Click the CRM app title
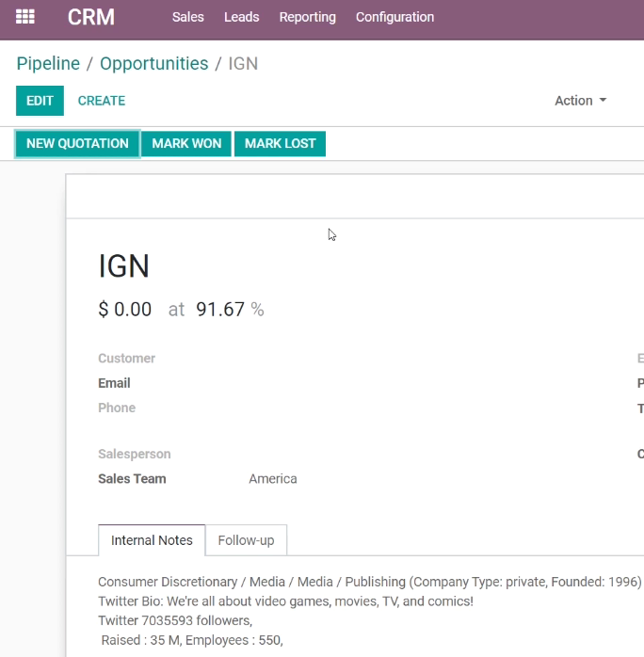This screenshot has height=657, width=644. point(91,17)
